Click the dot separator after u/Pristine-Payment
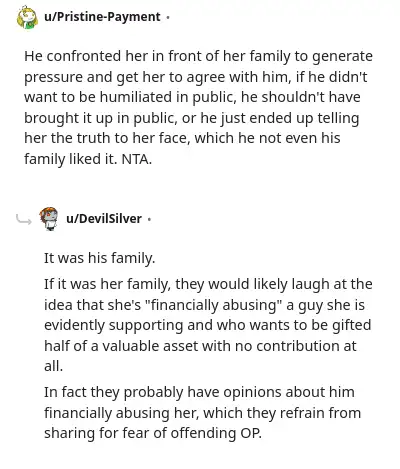 click(x=168, y=17)
